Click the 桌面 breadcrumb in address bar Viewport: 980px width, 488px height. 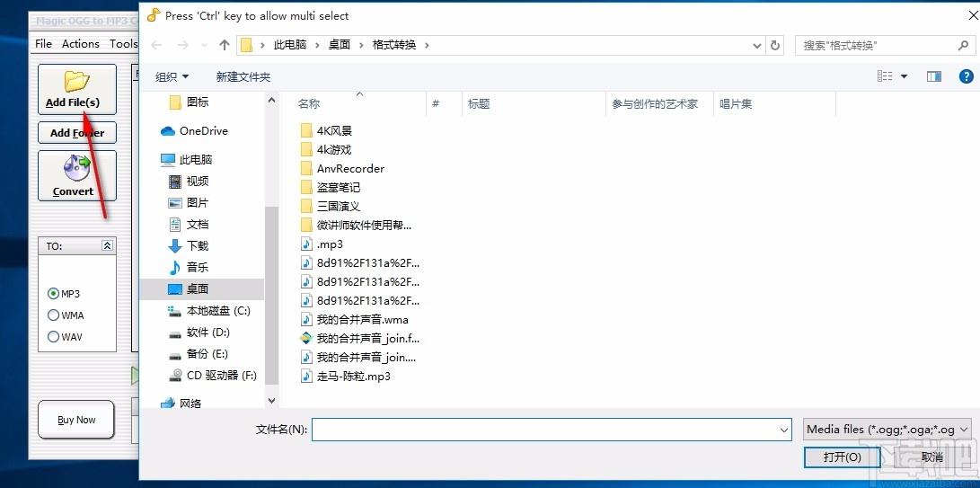click(x=340, y=45)
